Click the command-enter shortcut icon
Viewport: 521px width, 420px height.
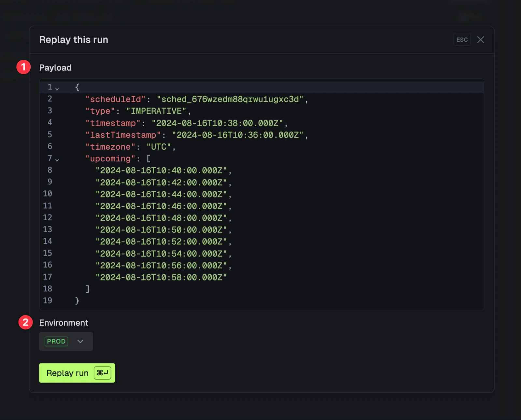[102, 373]
